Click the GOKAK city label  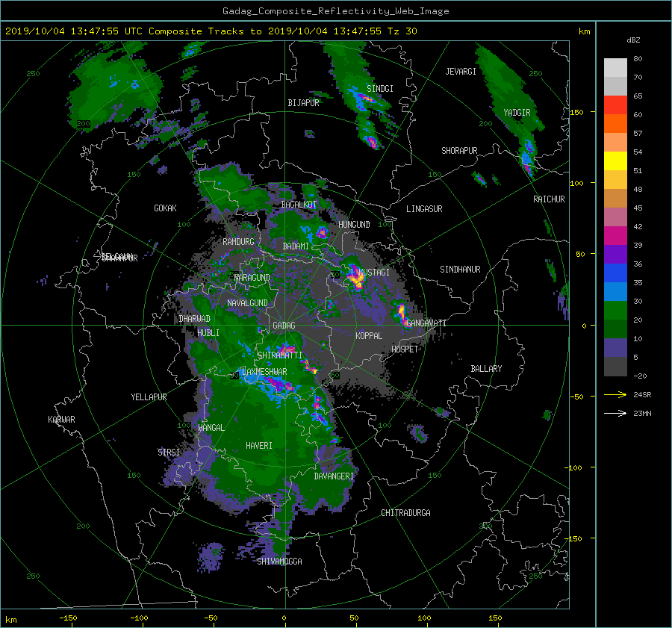(165, 208)
